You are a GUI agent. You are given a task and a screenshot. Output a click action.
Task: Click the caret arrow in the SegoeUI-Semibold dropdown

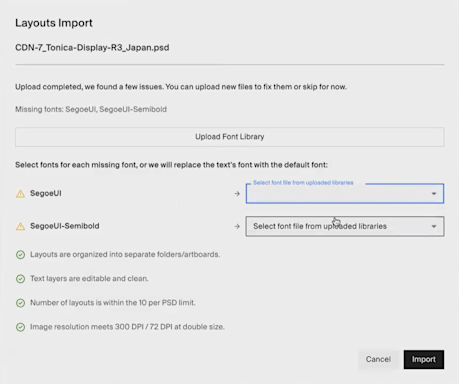(x=434, y=226)
